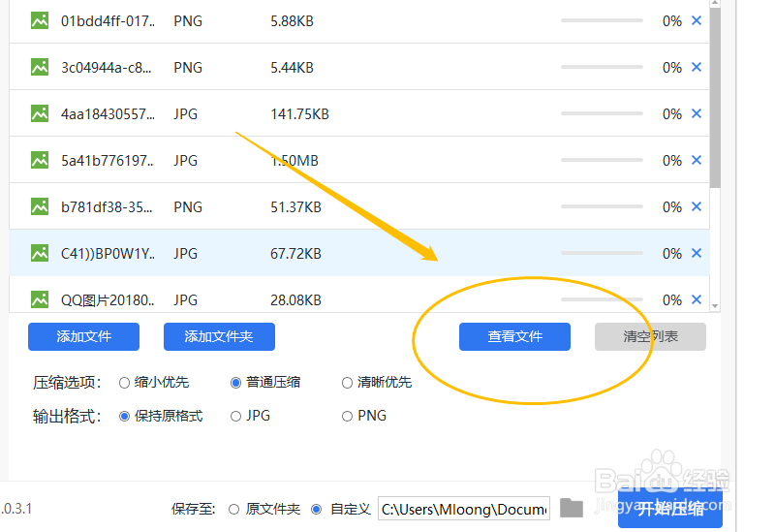The height and width of the screenshot is (532, 775).
Task: Click size value 67.72KB
Action: (x=295, y=254)
